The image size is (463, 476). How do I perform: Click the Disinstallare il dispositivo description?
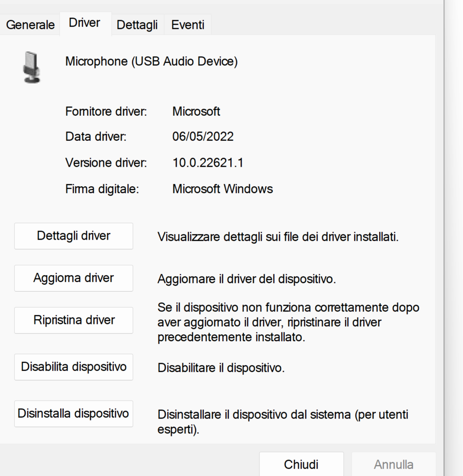click(283, 422)
